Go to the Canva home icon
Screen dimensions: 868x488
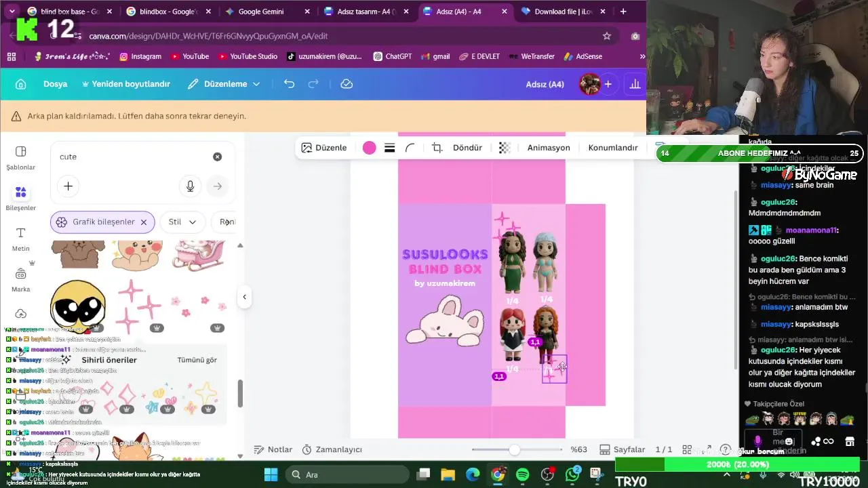pyautogui.click(x=20, y=84)
